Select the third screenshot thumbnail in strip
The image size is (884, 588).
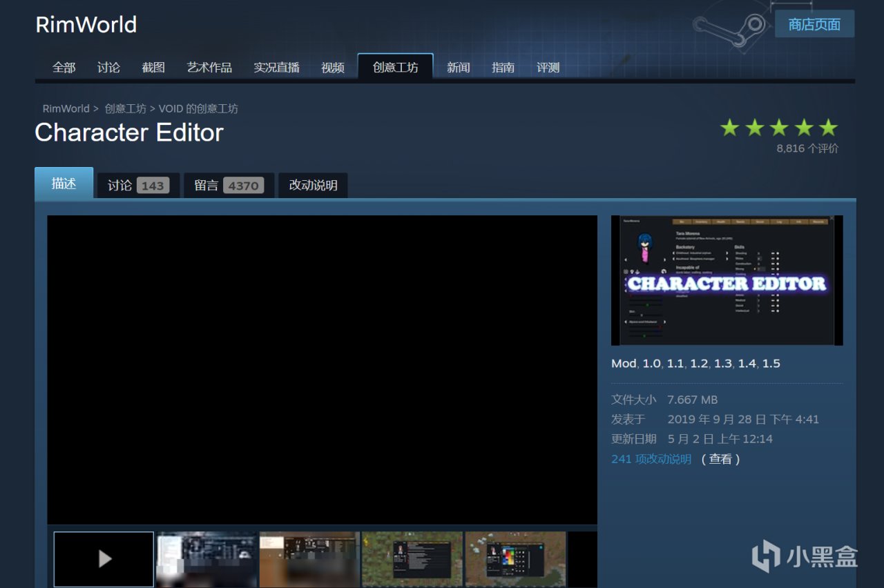(x=309, y=559)
